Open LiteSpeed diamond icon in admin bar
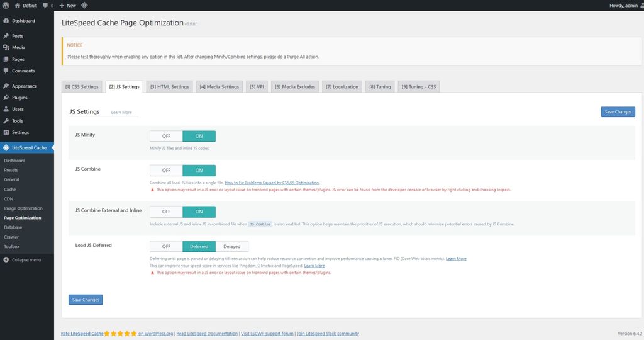Image resolution: width=644 pixels, height=340 pixels. tap(84, 5)
